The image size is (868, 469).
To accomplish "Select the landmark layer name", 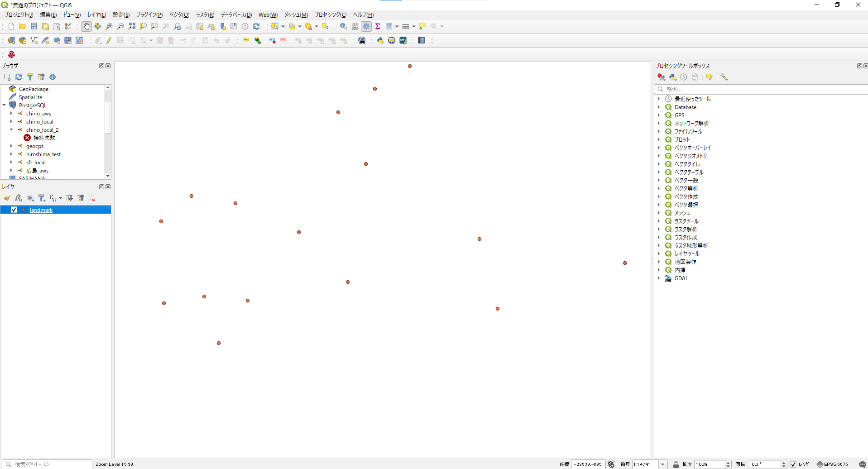I will click(41, 210).
